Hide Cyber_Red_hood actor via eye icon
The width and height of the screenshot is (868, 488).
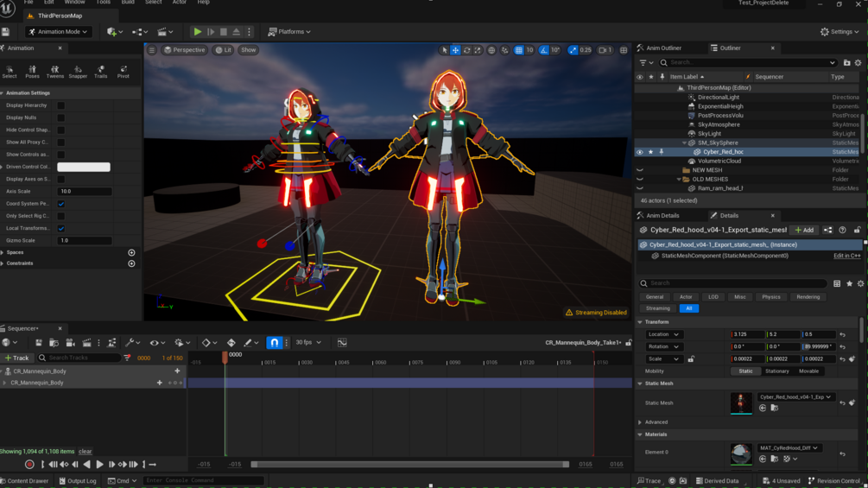(x=640, y=152)
